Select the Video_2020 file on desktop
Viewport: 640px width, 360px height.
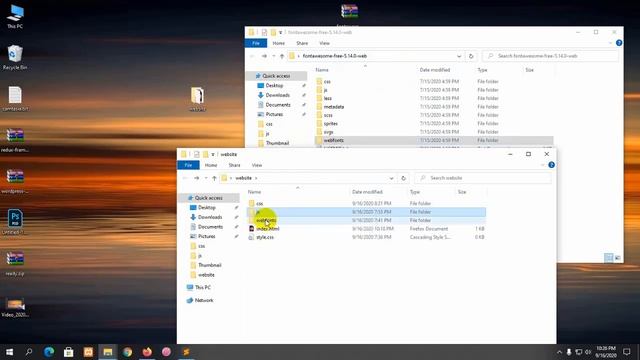(x=15, y=308)
